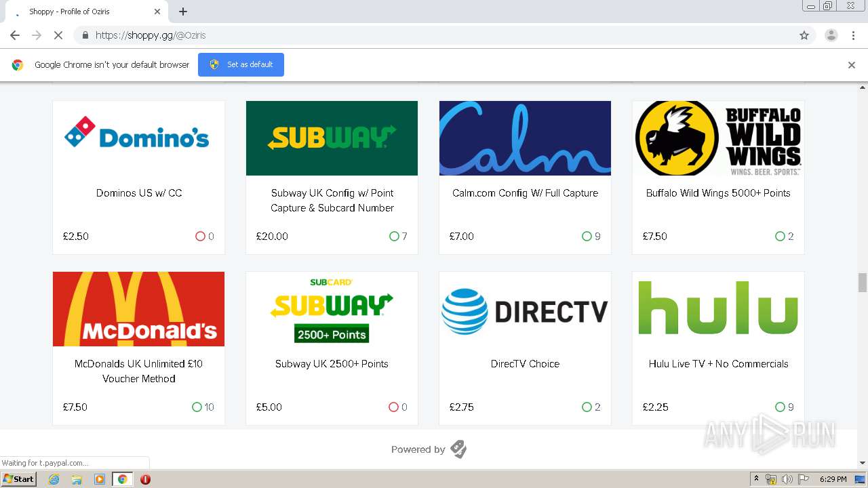Open the Buffalo Wild Wings product image
Viewport: 868px width, 488px height.
pos(718,138)
